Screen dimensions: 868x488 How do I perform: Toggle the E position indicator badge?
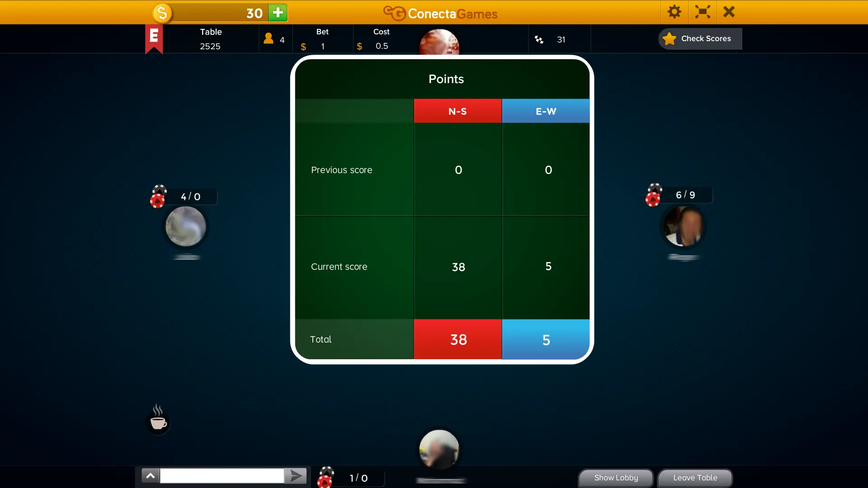point(154,37)
